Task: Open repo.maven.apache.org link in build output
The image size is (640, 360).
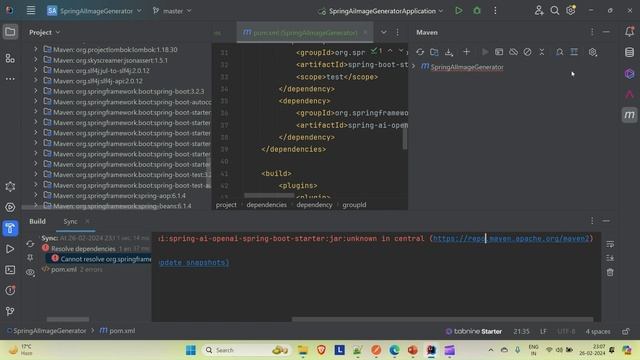Action: 511,238
